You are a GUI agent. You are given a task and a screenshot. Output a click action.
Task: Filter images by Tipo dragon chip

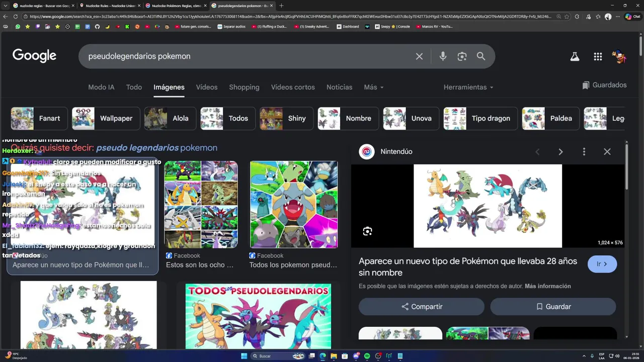tap(480, 118)
